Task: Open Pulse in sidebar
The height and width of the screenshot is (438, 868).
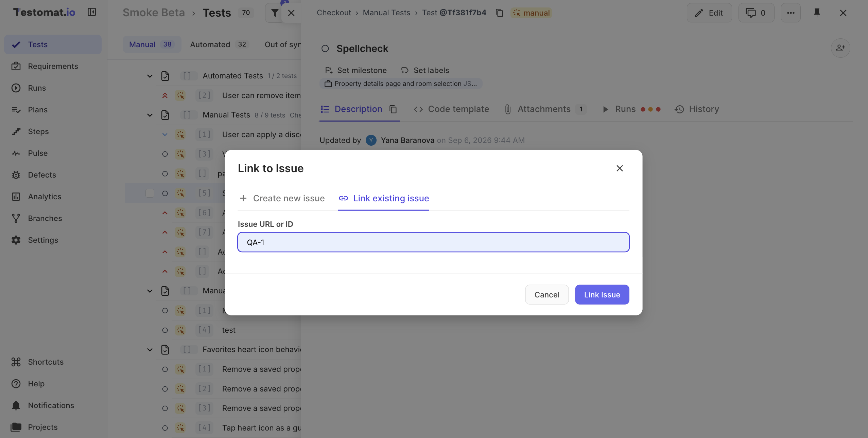Action: point(53,153)
